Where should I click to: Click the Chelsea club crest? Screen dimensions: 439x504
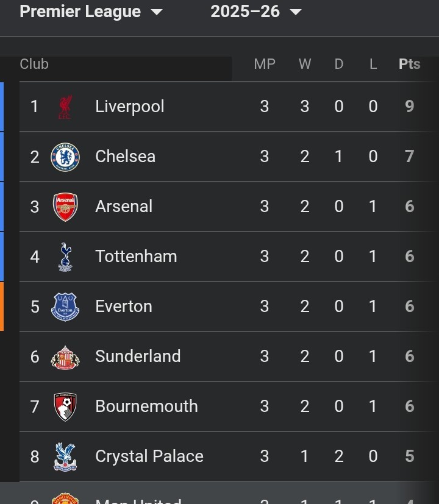[65, 157]
